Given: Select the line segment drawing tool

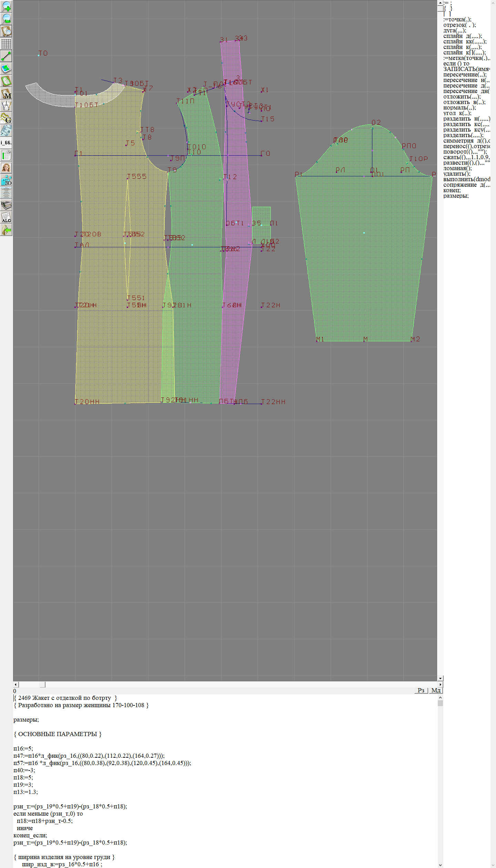Looking at the screenshot, I should tap(6, 56).
